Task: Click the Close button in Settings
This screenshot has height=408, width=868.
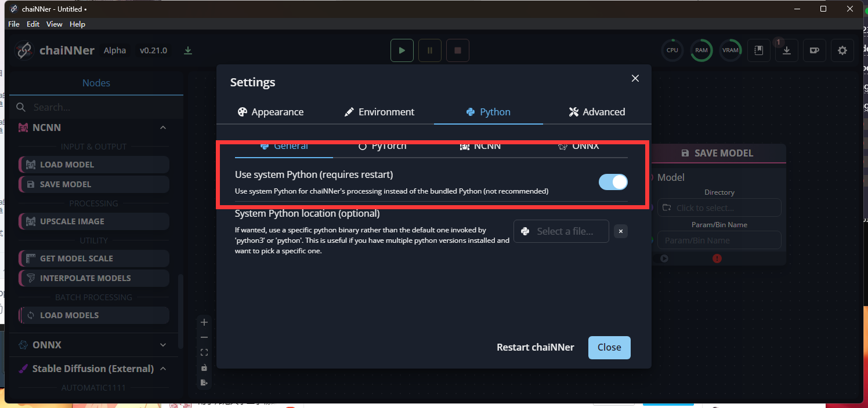Action: pyautogui.click(x=609, y=347)
